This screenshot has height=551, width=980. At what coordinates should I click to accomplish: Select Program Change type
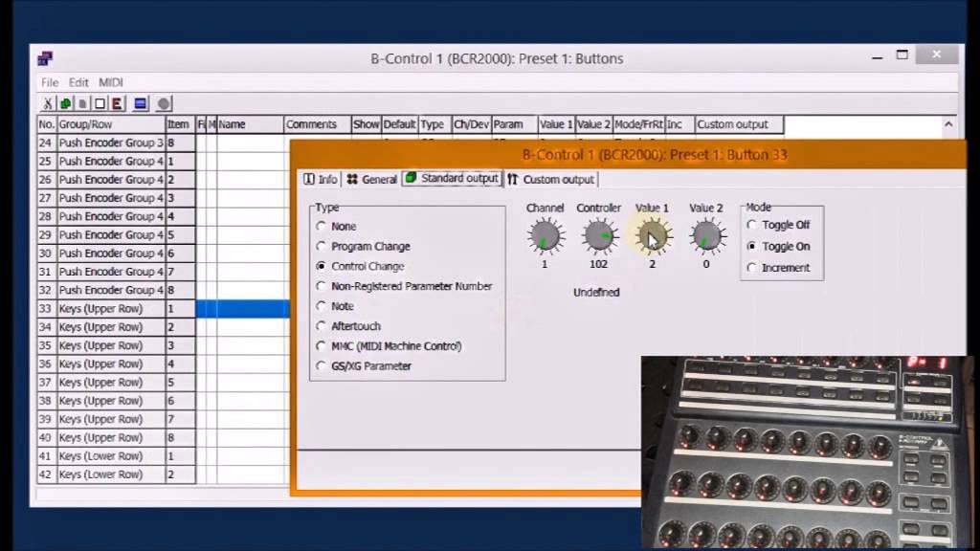click(x=322, y=246)
